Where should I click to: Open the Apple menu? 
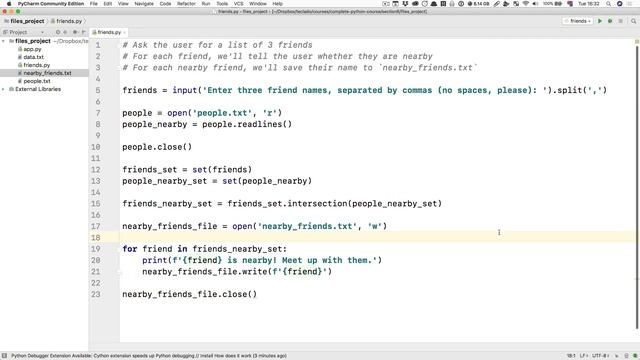click(x=9, y=4)
